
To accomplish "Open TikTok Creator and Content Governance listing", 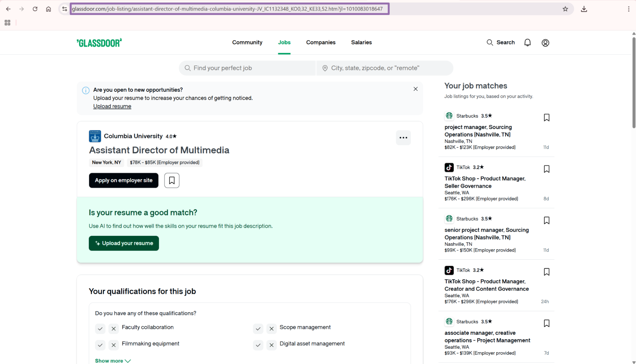I will [486, 285].
